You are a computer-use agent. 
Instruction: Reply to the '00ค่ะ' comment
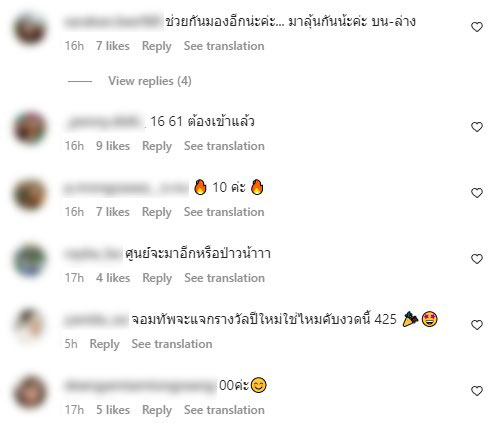tap(157, 410)
